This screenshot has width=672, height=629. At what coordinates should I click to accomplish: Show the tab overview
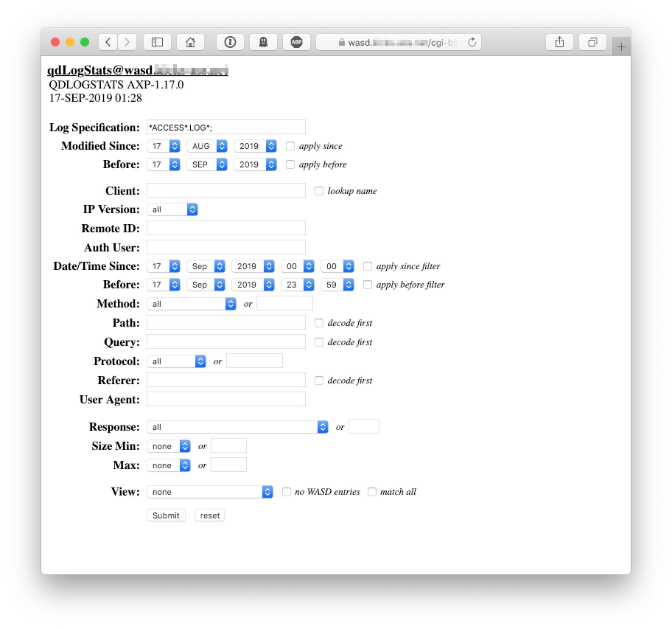(592, 42)
